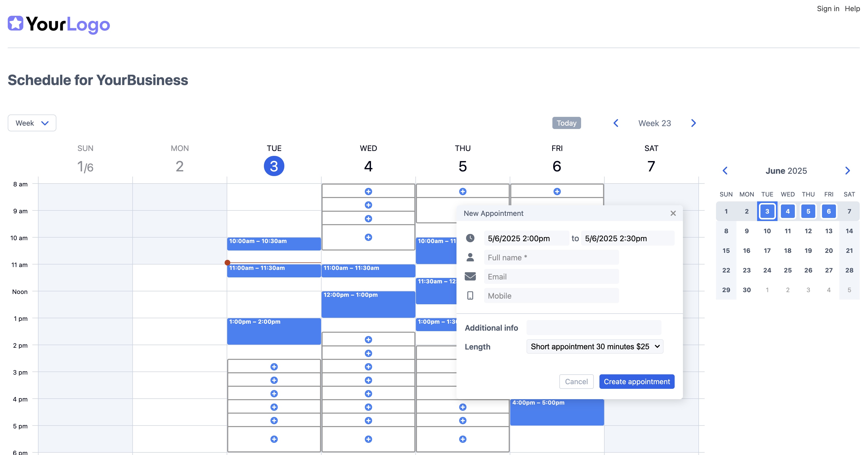The height and width of the screenshot is (455, 868).
Task: Open the appointment Length dropdown
Action: coord(595,346)
